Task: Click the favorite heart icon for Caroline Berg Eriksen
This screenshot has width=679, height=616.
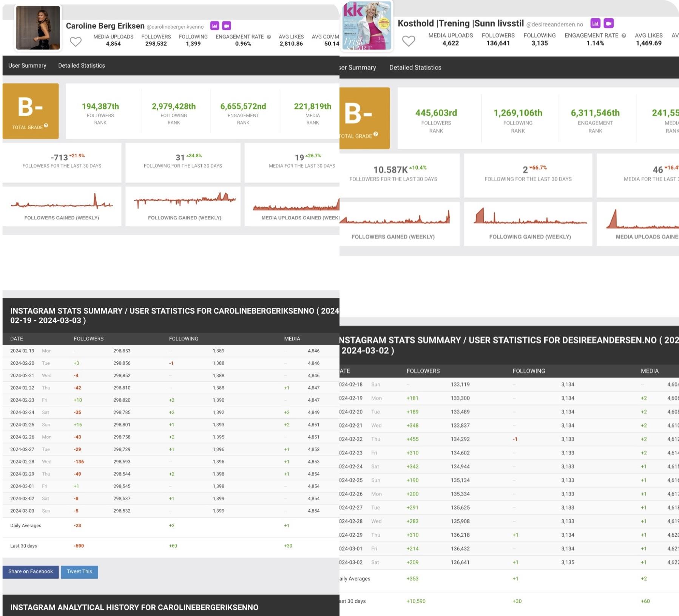Action: tap(76, 42)
